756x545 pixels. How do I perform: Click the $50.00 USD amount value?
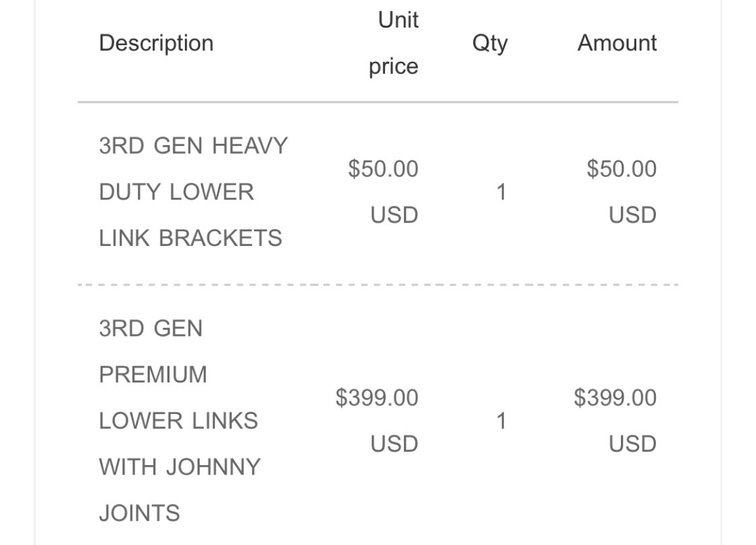pyautogui.click(x=622, y=192)
